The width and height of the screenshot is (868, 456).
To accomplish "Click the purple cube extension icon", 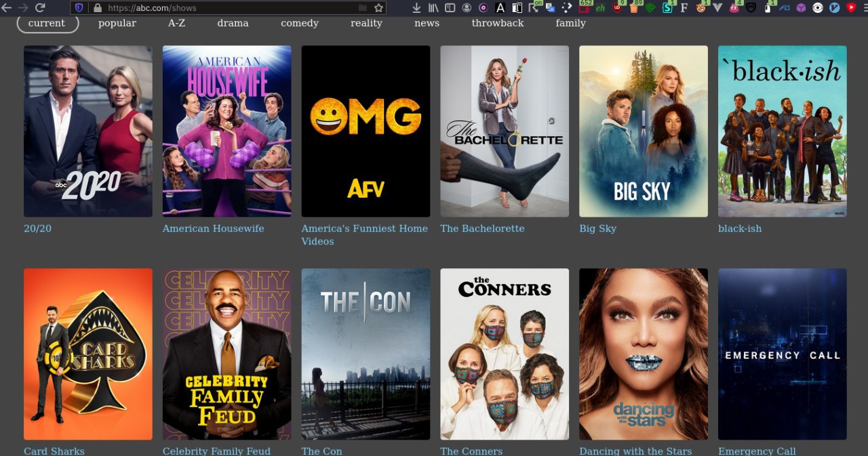I will click(x=801, y=7).
